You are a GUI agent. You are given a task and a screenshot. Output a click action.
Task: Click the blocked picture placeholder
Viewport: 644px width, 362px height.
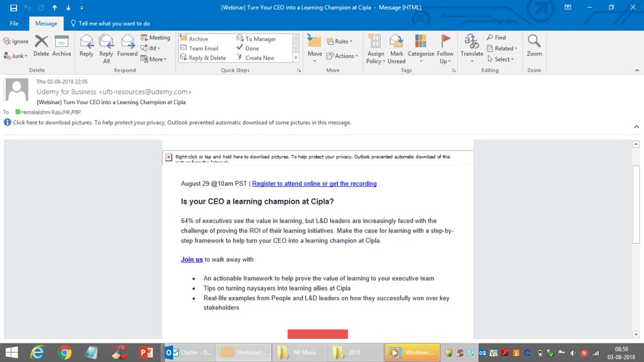(318, 158)
